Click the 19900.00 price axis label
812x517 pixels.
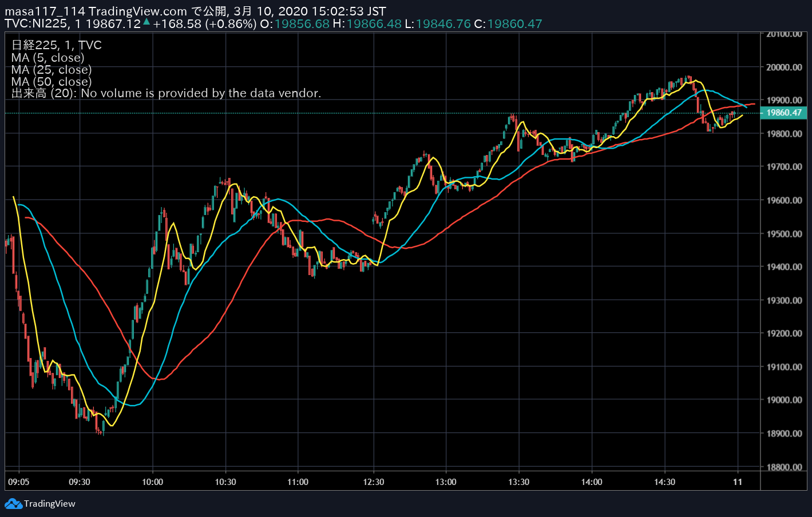point(784,100)
